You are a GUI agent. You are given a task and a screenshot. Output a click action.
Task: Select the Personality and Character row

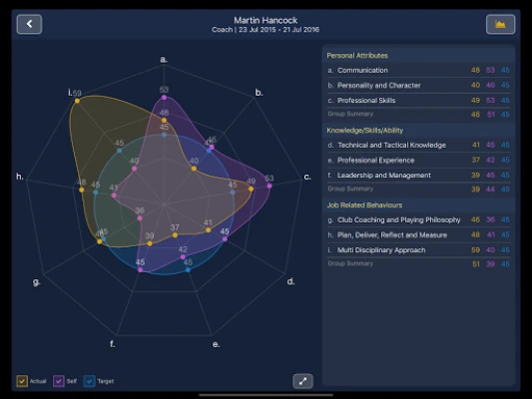coord(418,85)
